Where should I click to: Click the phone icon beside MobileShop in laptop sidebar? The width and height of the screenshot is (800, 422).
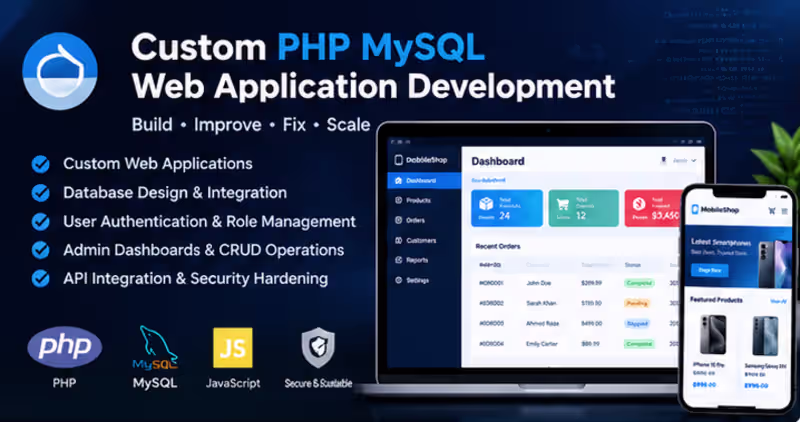[398, 160]
